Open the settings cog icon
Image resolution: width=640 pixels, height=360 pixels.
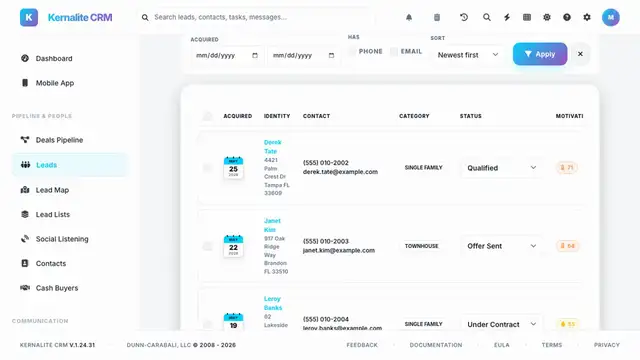587,18
